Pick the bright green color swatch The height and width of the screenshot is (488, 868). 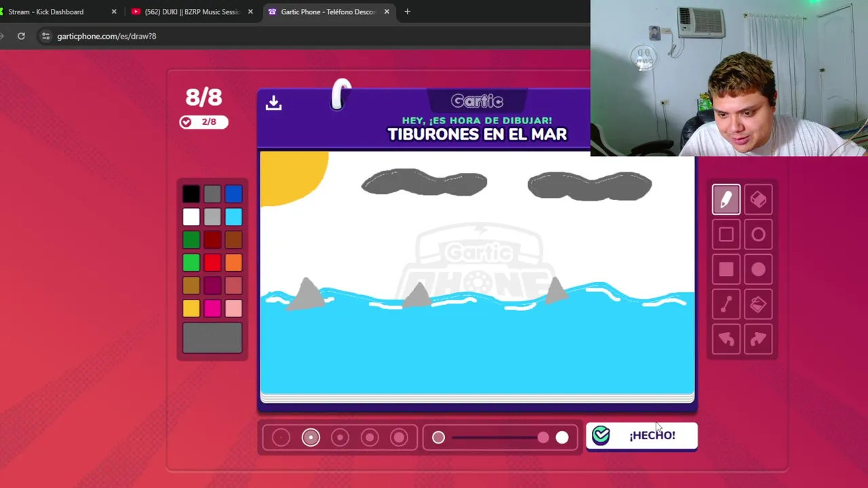point(191,263)
